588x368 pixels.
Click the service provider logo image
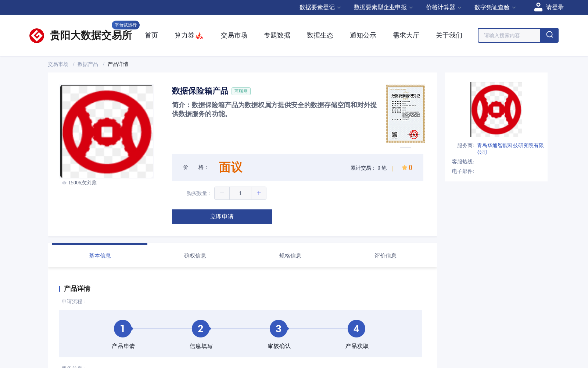click(496, 109)
